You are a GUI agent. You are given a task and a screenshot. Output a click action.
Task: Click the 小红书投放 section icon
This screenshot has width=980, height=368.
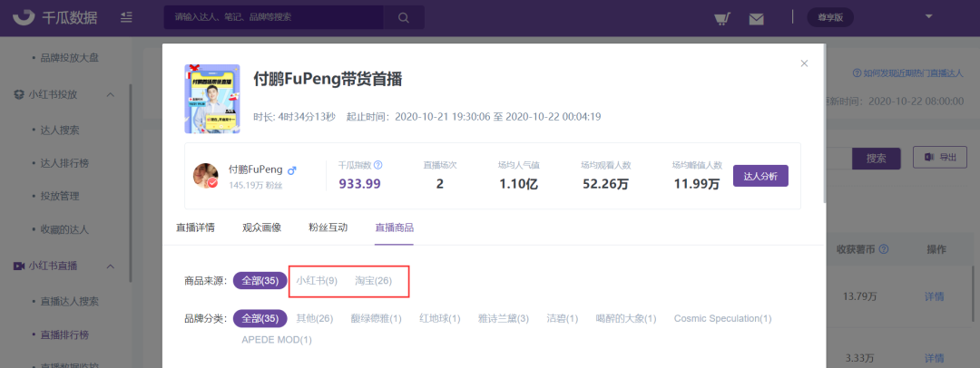(19, 95)
